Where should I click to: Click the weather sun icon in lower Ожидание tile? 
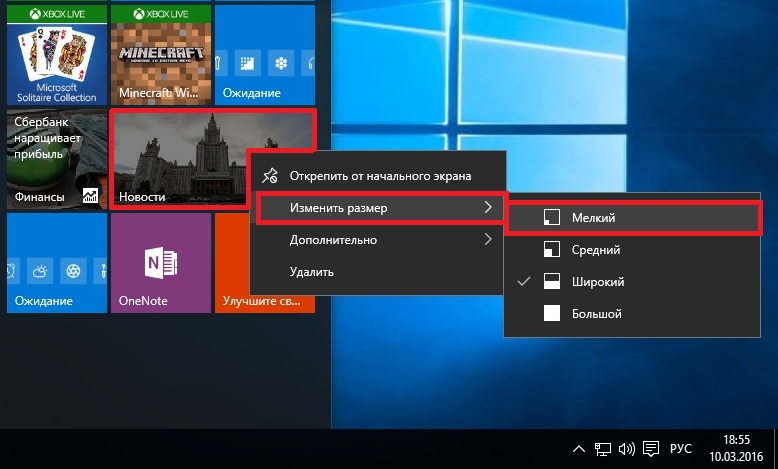pyautogui.click(x=40, y=271)
